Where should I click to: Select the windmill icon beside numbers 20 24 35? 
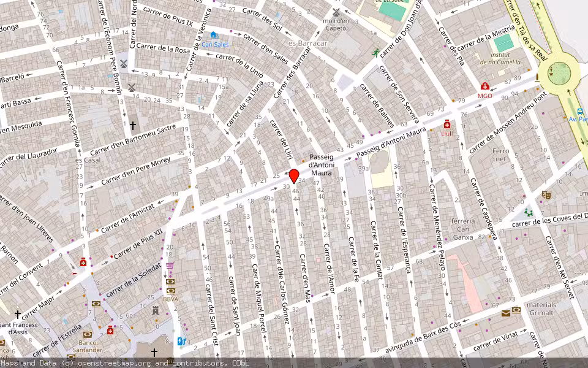(x=131, y=88)
